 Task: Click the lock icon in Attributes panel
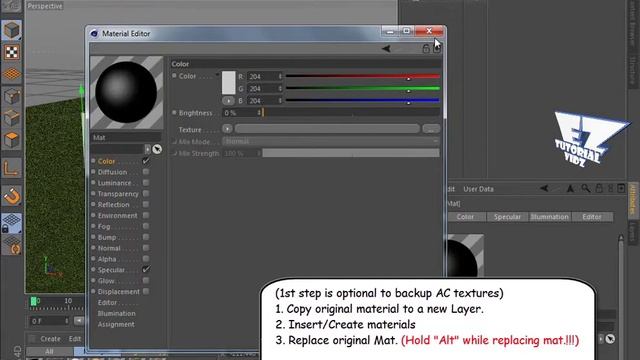click(x=599, y=188)
